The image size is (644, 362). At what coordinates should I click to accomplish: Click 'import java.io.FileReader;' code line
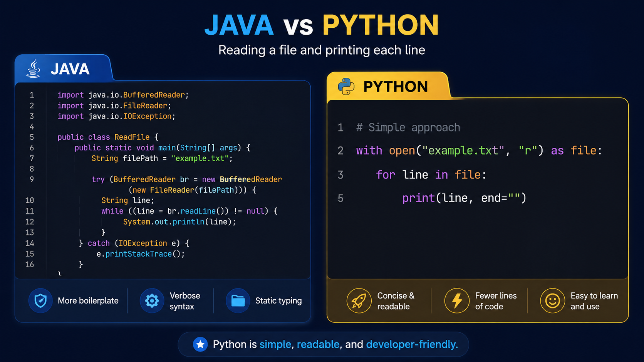pyautogui.click(x=114, y=105)
